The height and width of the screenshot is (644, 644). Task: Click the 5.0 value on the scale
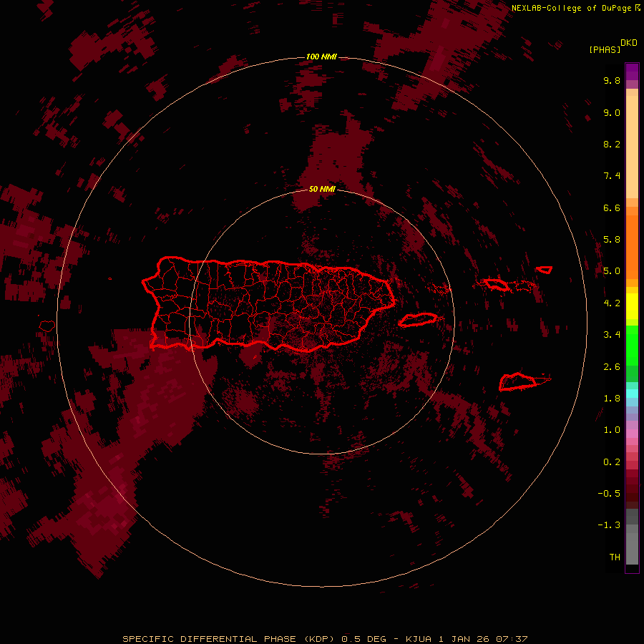[x=612, y=271]
